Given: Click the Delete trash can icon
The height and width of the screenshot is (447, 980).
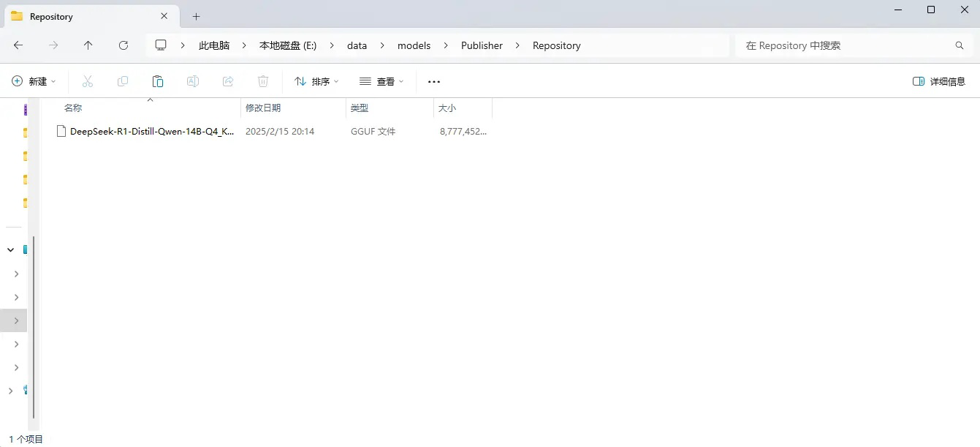Looking at the screenshot, I should [263, 81].
